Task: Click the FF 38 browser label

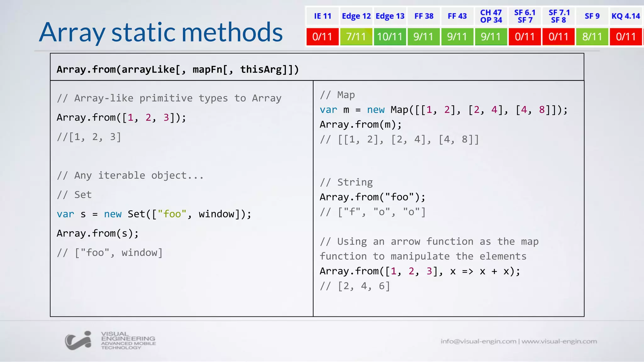Action: 424,16
